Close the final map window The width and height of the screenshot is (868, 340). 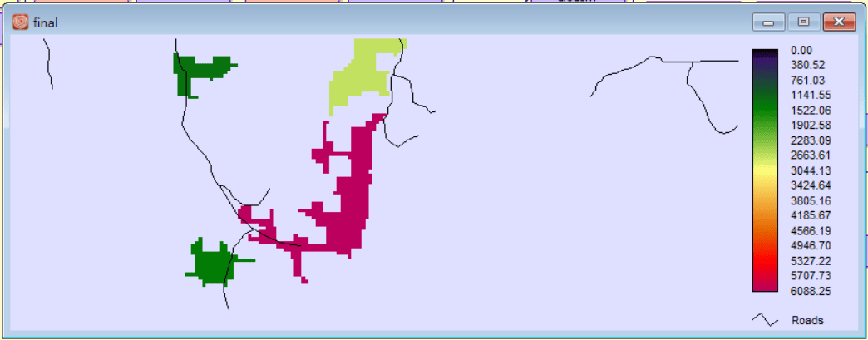pyautogui.click(x=839, y=22)
